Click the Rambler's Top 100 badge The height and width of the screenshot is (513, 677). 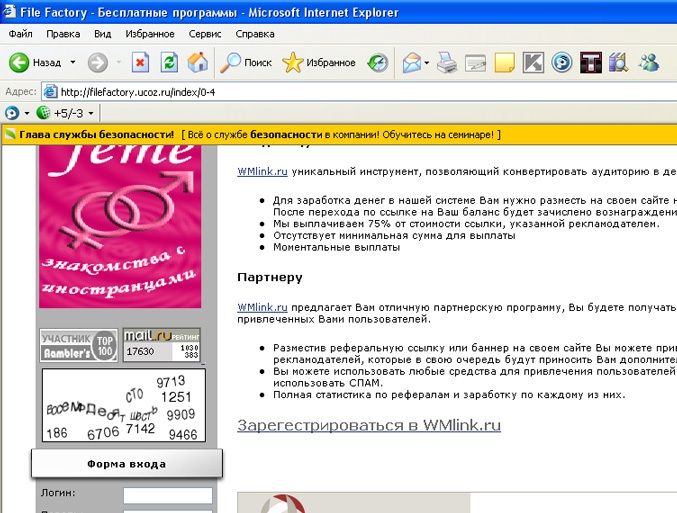pyautogui.click(x=79, y=345)
